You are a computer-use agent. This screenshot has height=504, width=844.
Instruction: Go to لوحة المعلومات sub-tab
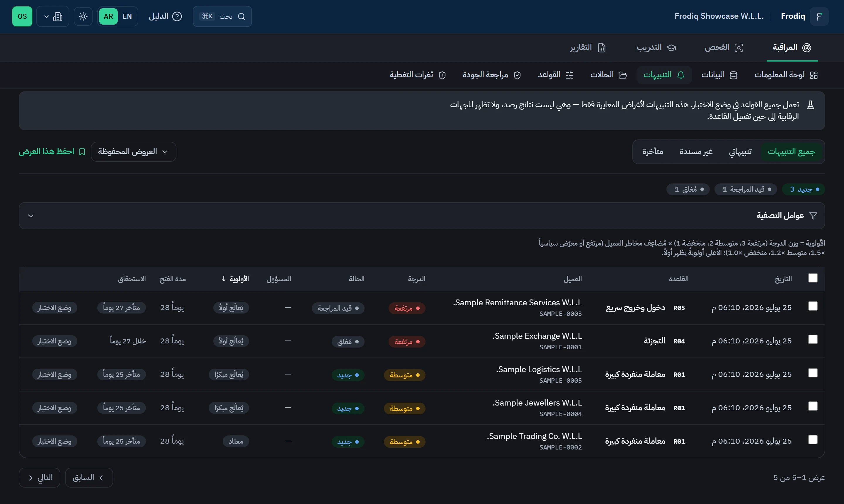[x=786, y=75]
